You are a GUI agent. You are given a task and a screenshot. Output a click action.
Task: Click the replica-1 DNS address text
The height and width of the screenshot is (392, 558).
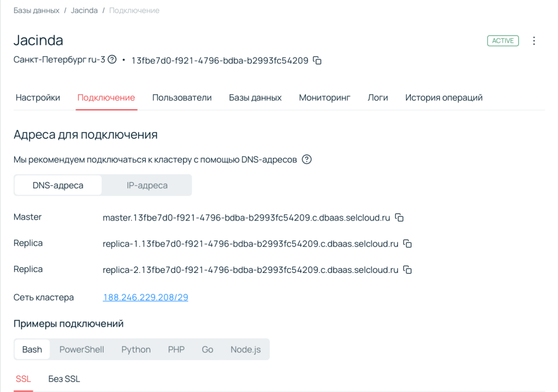(x=250, y=244)
